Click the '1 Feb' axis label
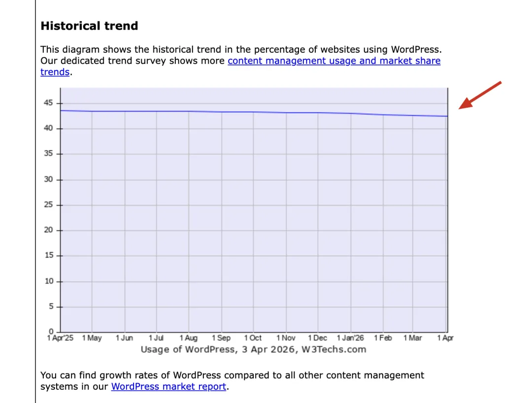The width and height of the screenshot is (532, 403). 383,338
